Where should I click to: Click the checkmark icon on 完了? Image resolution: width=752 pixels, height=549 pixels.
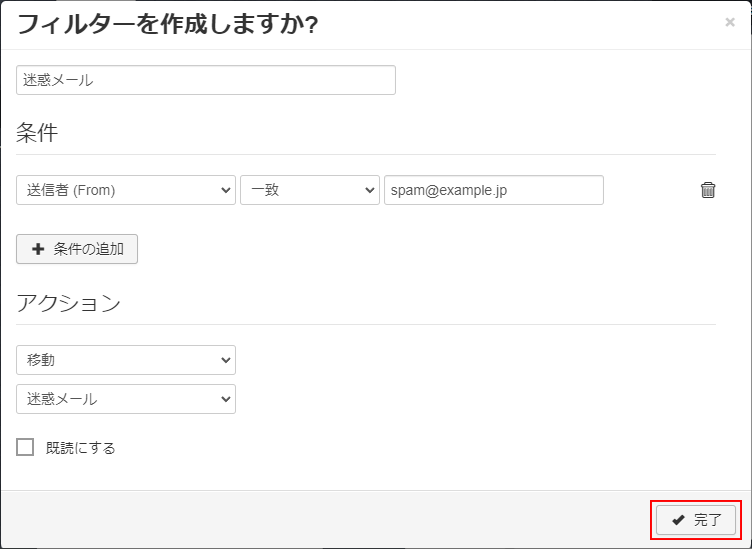tap(678, 520)
